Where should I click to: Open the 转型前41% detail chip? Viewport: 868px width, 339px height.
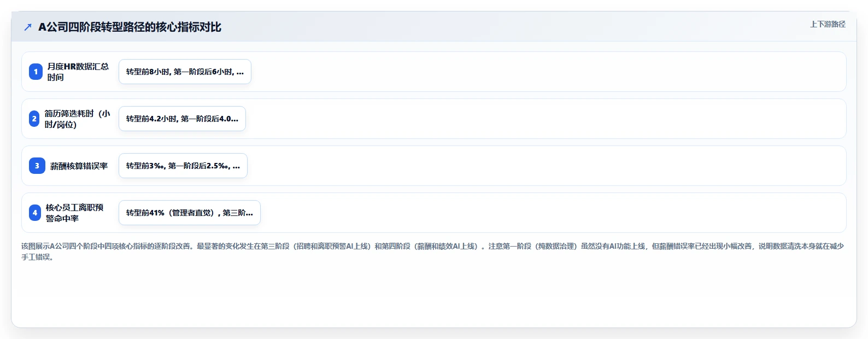pos(190,213)
